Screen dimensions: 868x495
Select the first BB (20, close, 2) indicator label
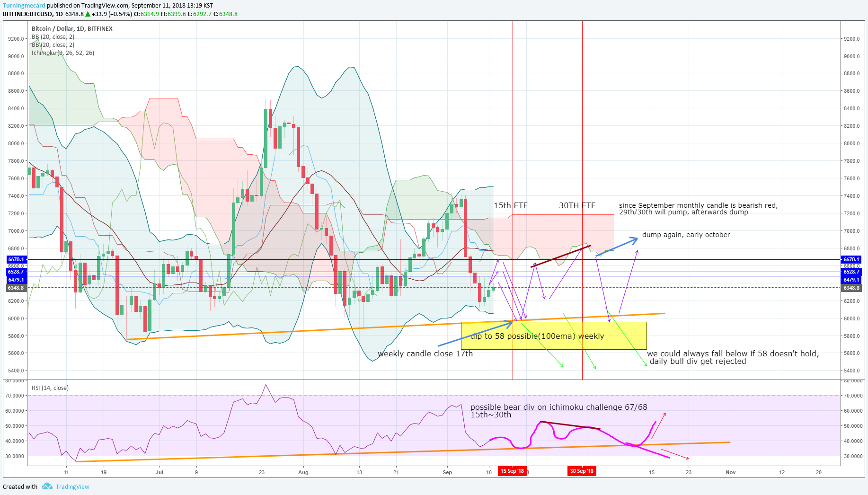(53, 37)
